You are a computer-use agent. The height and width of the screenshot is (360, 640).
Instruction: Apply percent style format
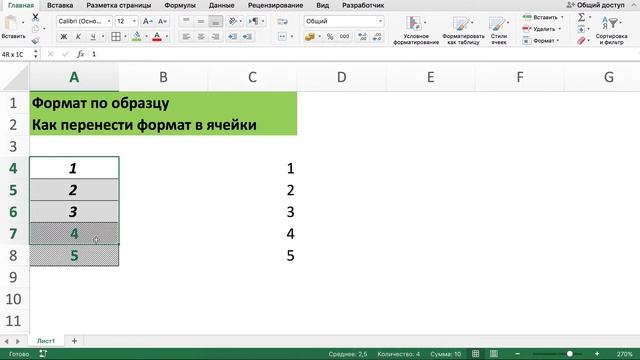(x=330, y=37)
